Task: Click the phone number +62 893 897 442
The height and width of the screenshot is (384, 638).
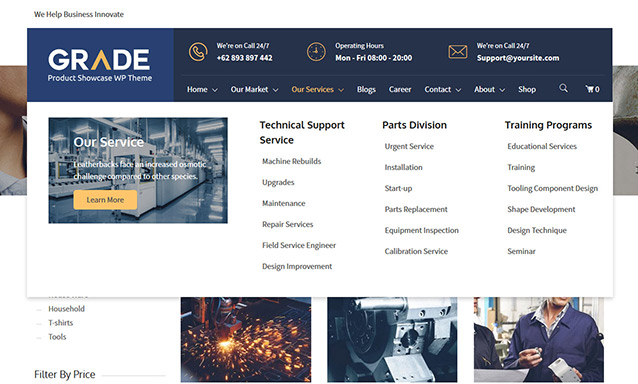Action: point(245,58)
